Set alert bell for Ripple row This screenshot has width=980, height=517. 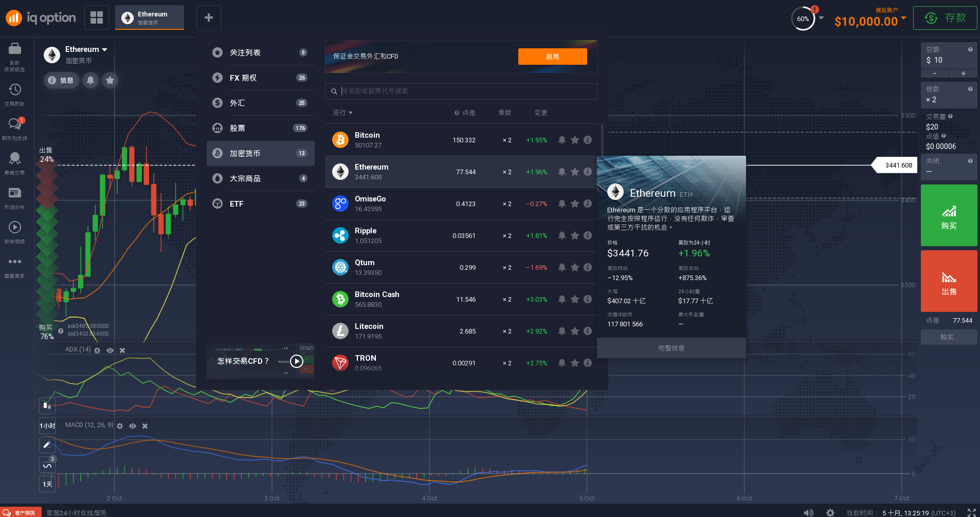[562, 235]
